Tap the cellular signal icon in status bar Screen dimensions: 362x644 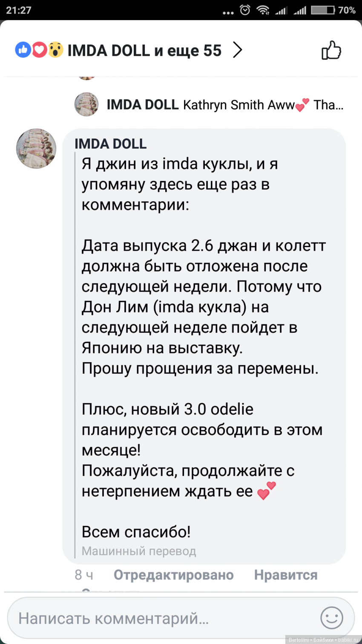[x=282, y=10]
